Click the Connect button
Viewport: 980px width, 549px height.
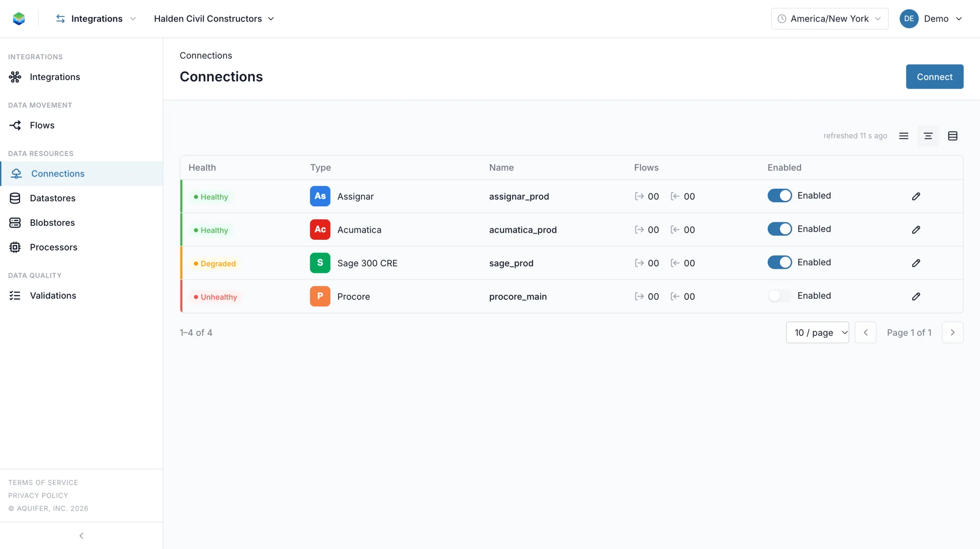click(x=935, y=77)
